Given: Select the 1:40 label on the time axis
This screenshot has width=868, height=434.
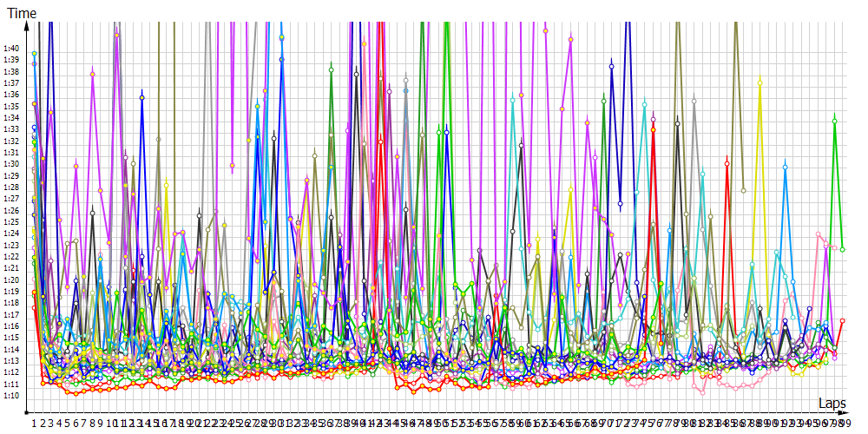Looking at the screenshot, I should point(12,48).
